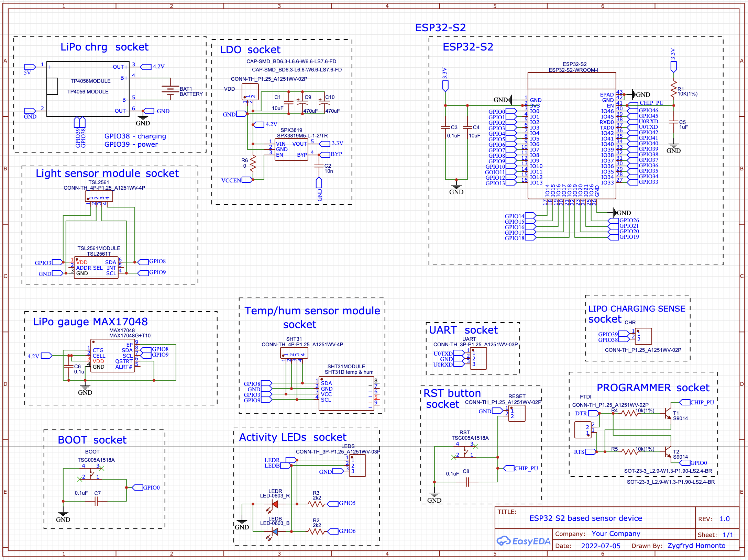Viewport: 748px width, 560px height.
Task: Select capacitor C6 0.1u symbol
Action: [x=69, y=367]
